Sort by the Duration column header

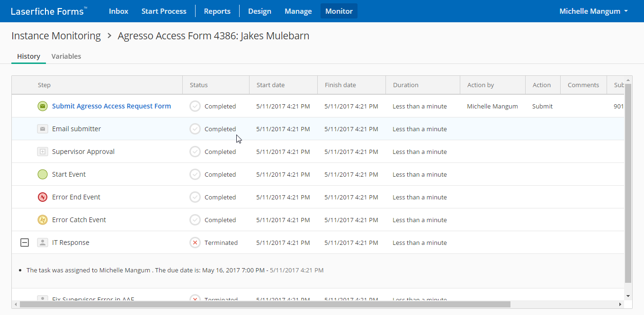click(422, 85)
